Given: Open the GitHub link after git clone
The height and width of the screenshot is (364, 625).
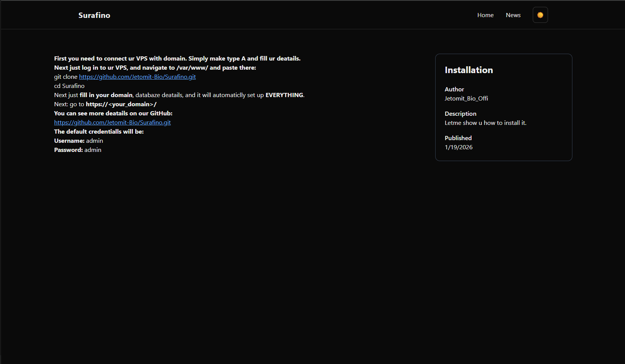Looking at the screenshot, I should (x=137, y=77).
